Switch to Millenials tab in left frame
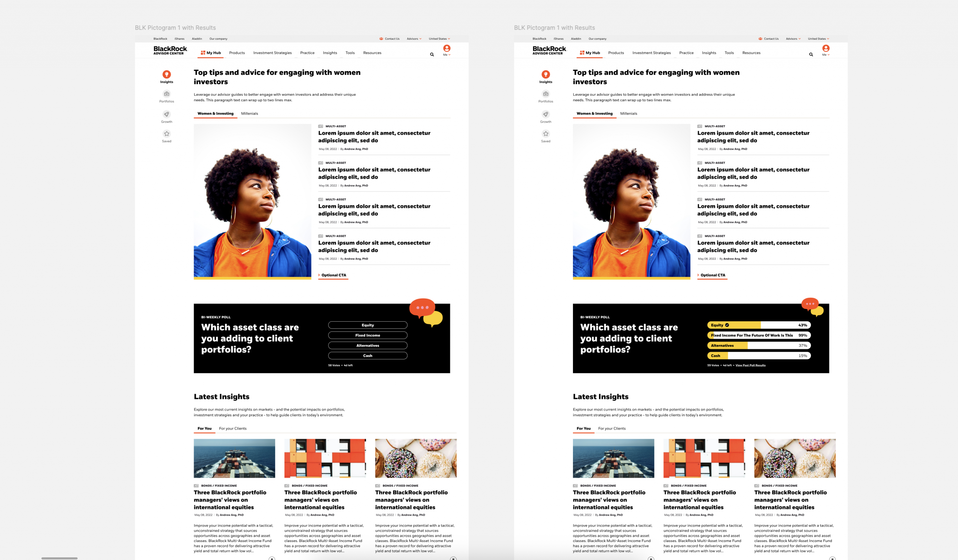Screen dimensions: 958x560 click(249, 114)
